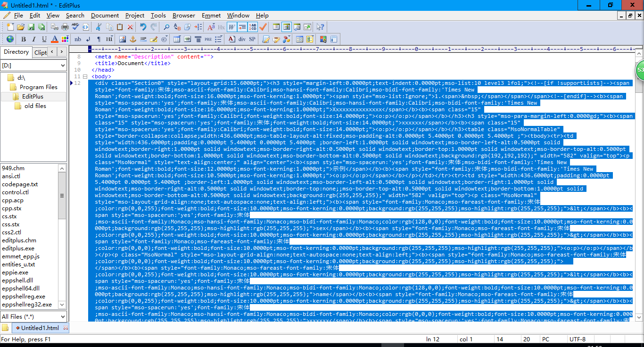Toggle the W word wrap button
Image resolution: width=644 pixels, height=347 pixels.
[231, 27]
